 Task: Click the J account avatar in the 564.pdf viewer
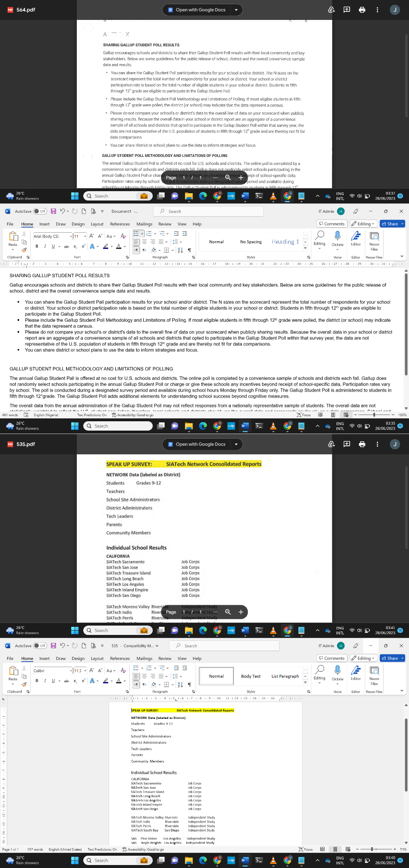pyautogui.click(x=395, y=10)
